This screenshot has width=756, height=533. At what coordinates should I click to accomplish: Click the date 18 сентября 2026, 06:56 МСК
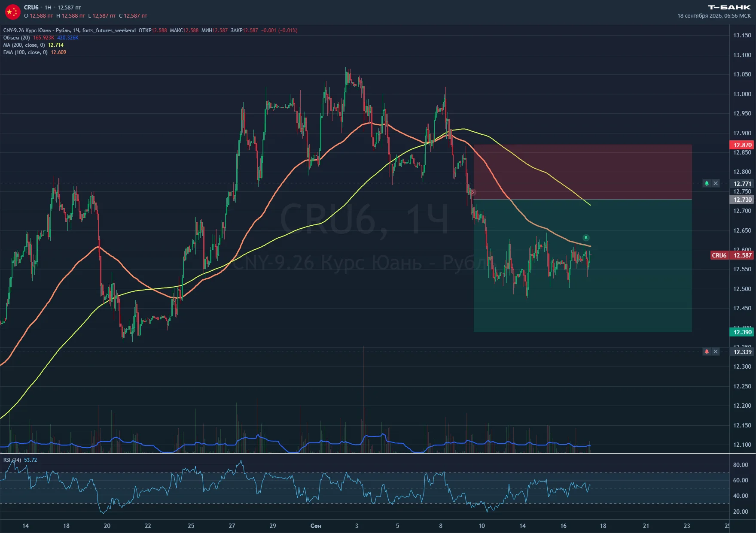click(714, 16)
